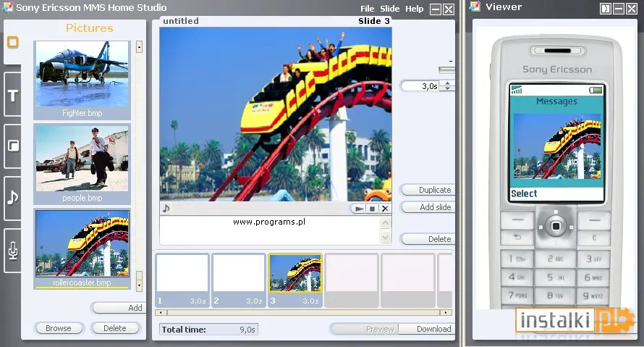Stop the slide sound playback

pyautogui.click(x=372, y=209)
